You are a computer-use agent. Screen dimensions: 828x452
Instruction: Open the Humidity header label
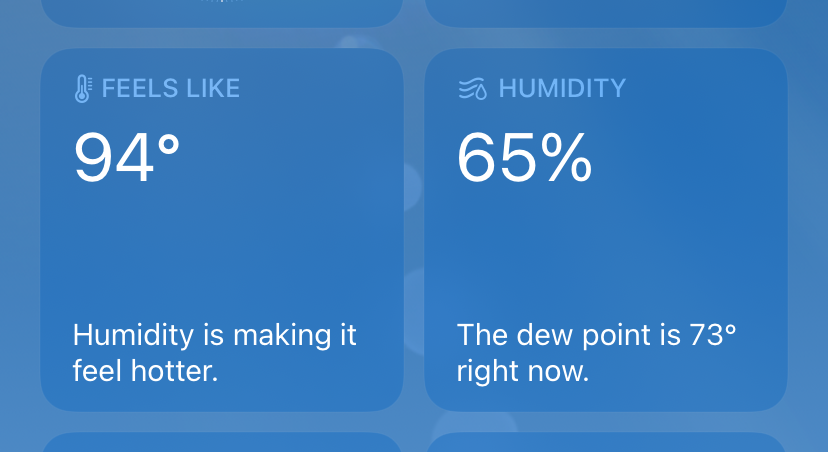pyautogui.click(x=561, y=88)
